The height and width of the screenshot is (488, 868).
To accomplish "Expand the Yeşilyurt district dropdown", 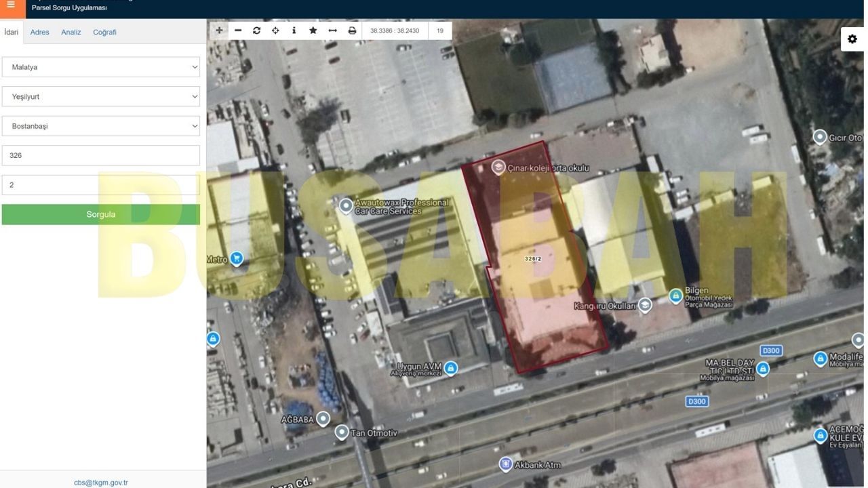I will click(101, 96).
